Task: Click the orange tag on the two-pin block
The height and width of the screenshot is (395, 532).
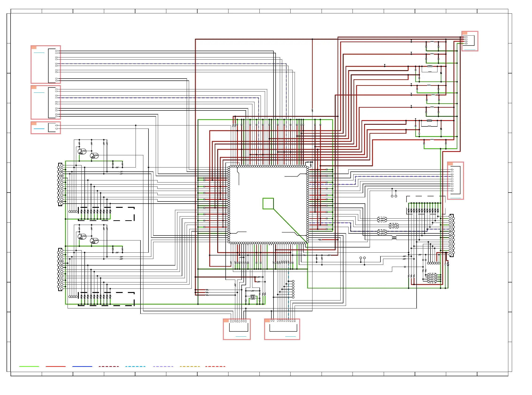Action: tap(34, 123)
